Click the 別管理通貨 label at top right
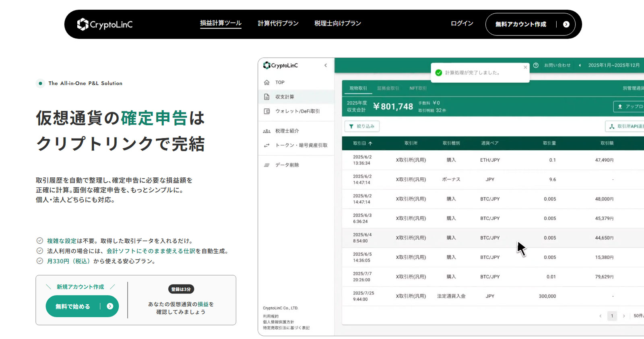The height and width of the screenshot is (339, 644). pyautogui.click(x=633, y=88)
